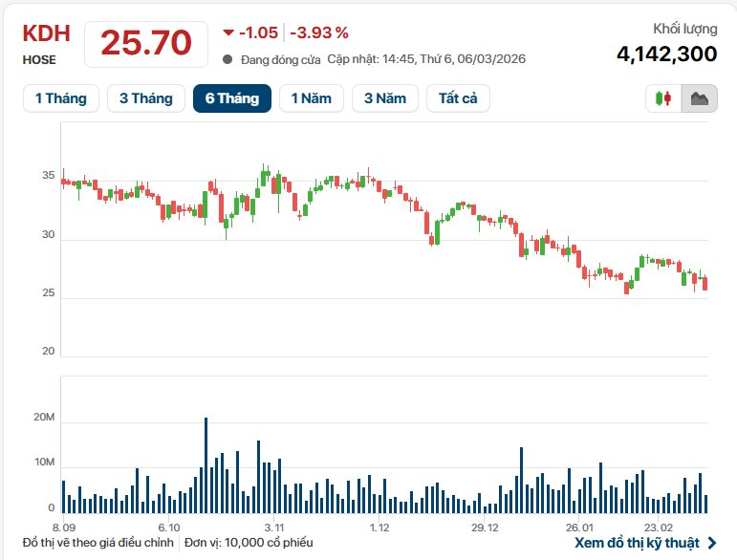Click the chevron arrow beside technical chart link
This screenshot has height=560, width=737.
711,543
